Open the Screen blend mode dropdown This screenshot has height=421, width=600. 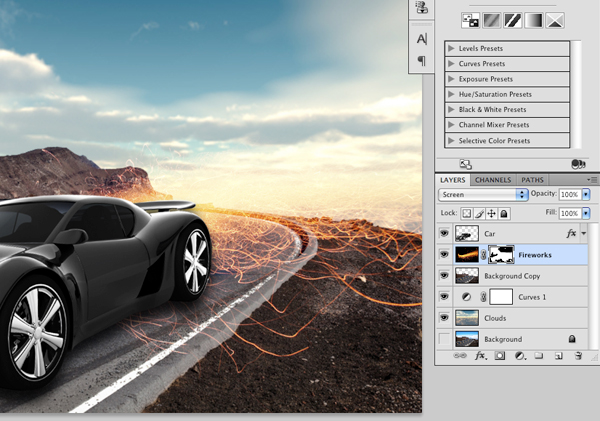tap(483, 194)
